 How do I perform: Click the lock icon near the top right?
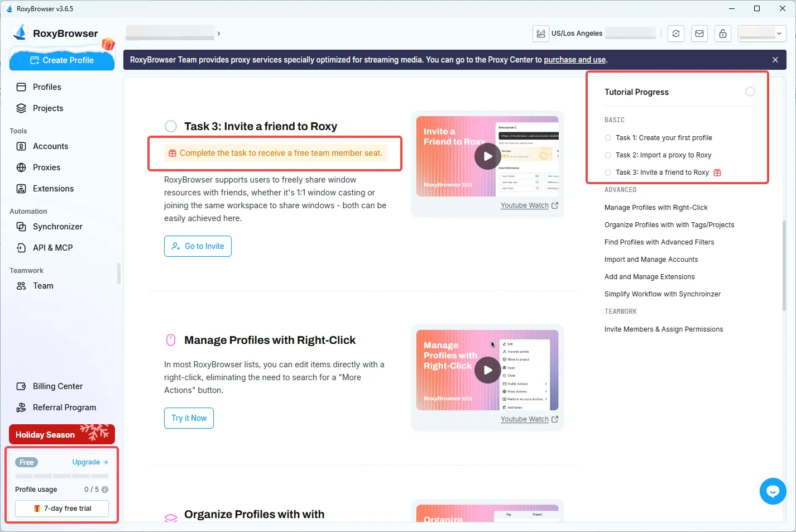(x=723, y=33)
